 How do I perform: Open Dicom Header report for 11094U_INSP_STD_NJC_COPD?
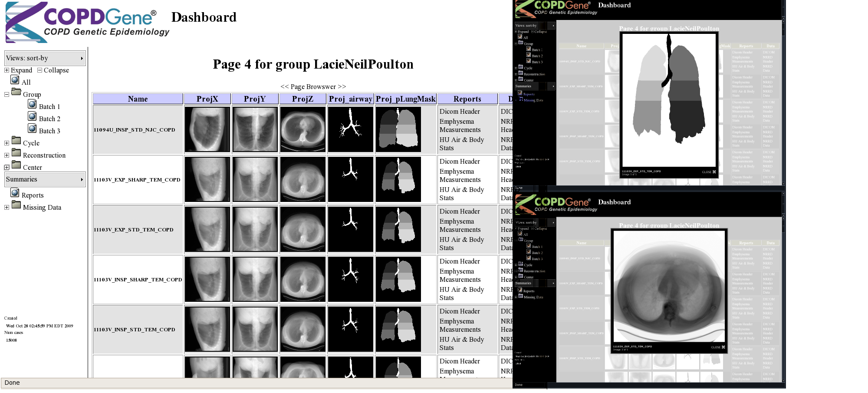460,112
